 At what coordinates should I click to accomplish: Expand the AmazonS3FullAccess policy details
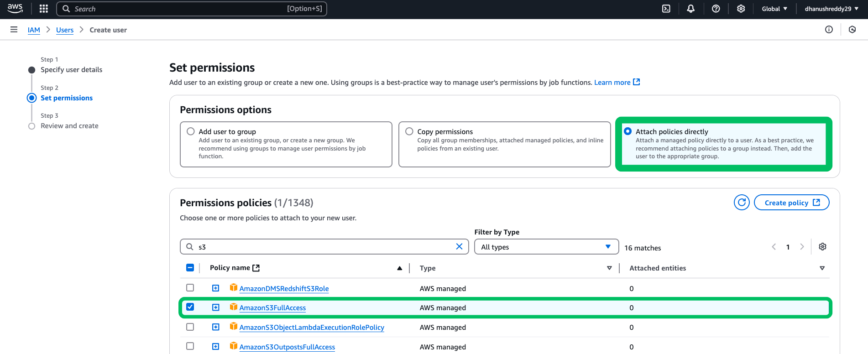(216, 307)
